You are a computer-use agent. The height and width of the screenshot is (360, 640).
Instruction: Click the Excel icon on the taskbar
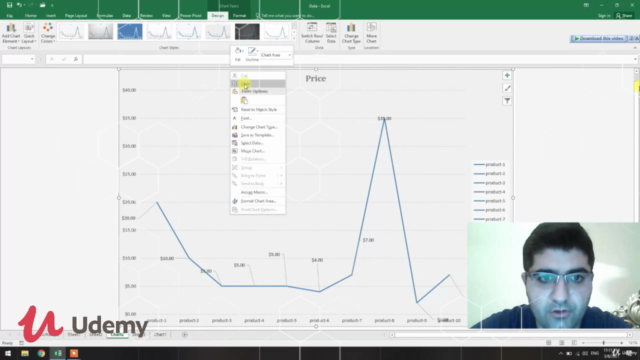[x=58, y=353]
